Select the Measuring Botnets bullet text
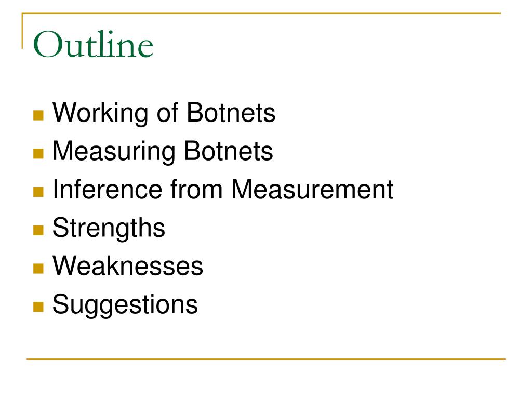The height and width of the screenshot is (399, 532). coord(163,152)
